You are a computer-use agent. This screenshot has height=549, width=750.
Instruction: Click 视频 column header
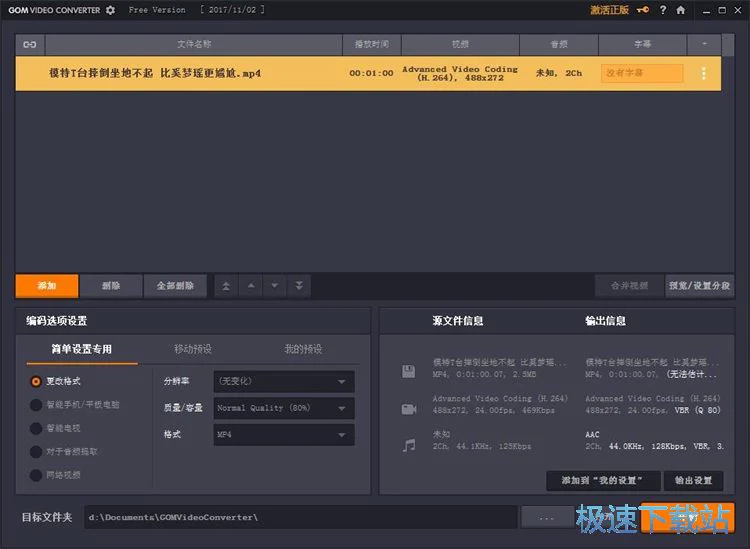(460, 44)
